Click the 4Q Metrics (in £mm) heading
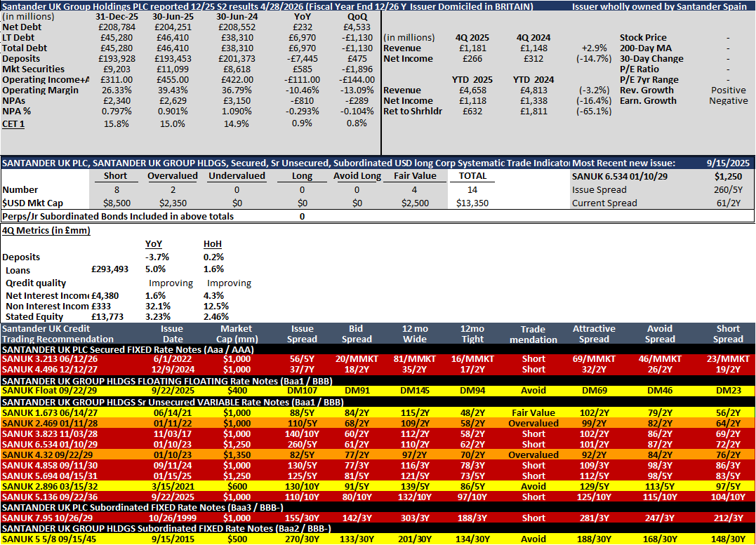The height and width of the screenshot is (545, 756). tap(46, 230)
